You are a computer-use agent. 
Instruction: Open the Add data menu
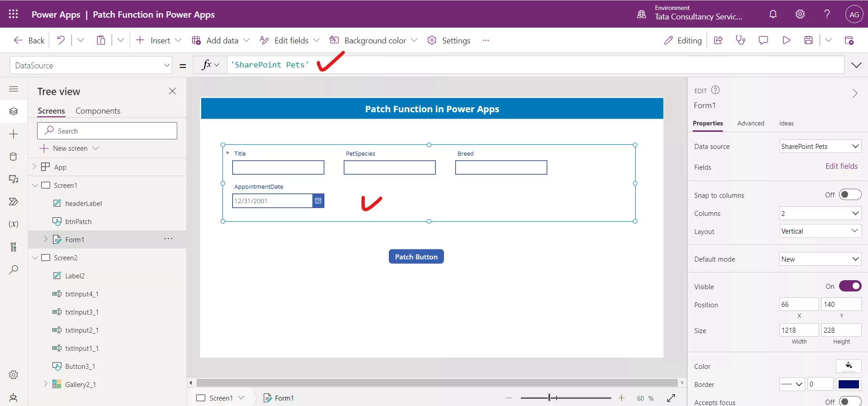pyautogui.click(x=221, y=40)
